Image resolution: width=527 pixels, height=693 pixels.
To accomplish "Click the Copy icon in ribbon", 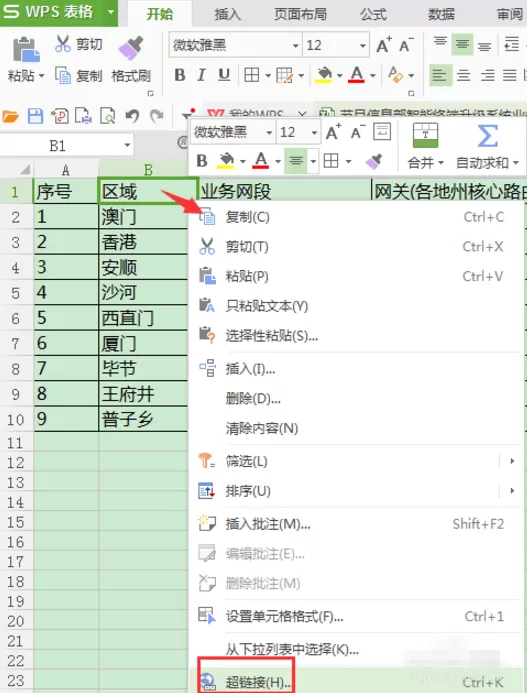I will (x=63, y=76).
